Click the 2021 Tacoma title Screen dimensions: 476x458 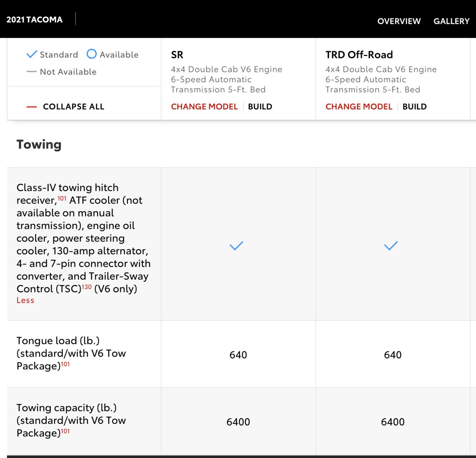35,20
